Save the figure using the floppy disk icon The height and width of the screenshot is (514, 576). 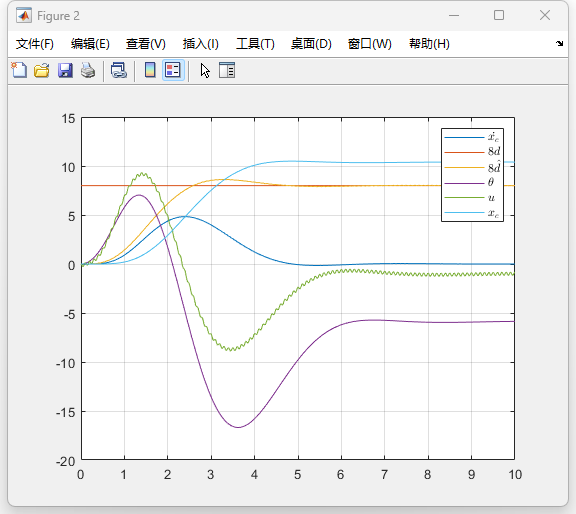[x=65, y=70]
